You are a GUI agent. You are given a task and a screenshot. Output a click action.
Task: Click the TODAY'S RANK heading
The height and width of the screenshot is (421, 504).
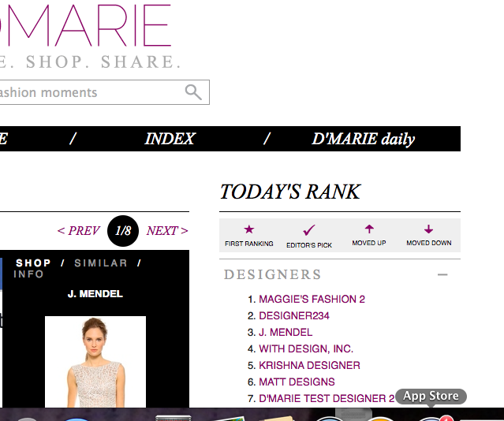click(290, 192)
